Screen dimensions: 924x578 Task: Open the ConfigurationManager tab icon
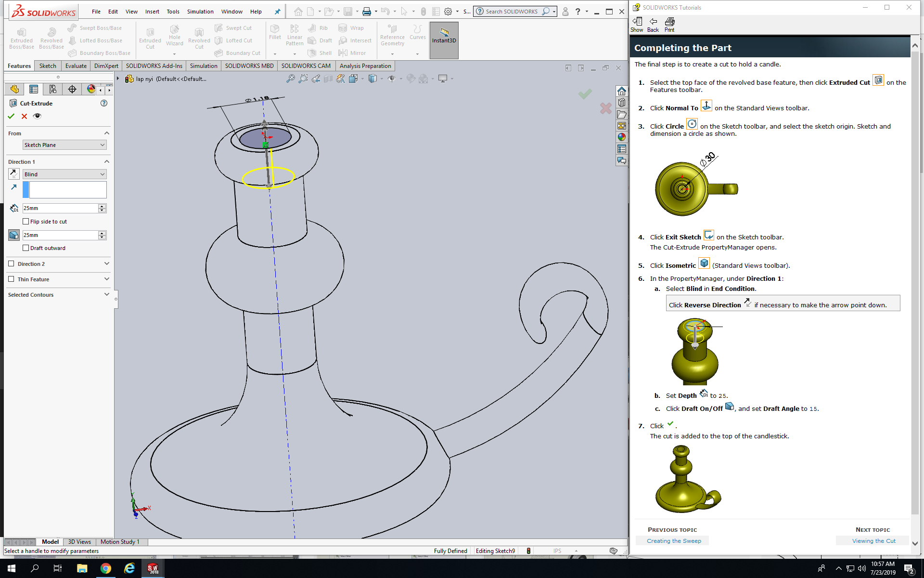(52, 89)
